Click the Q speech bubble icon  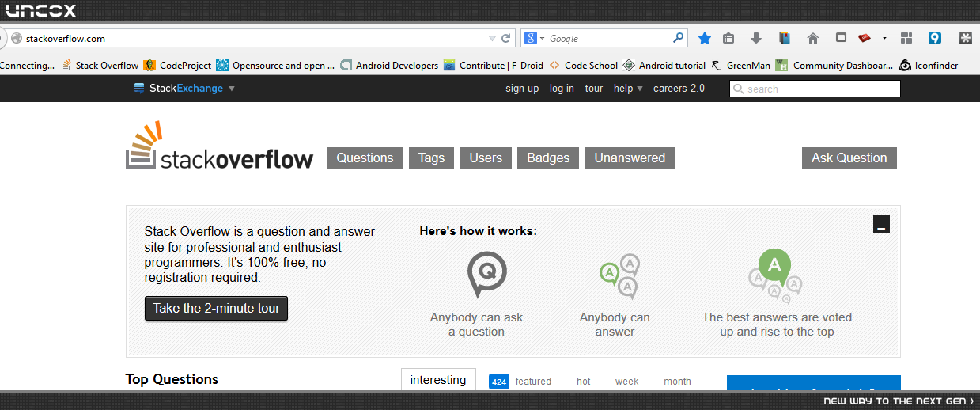[x=486, y=275]
